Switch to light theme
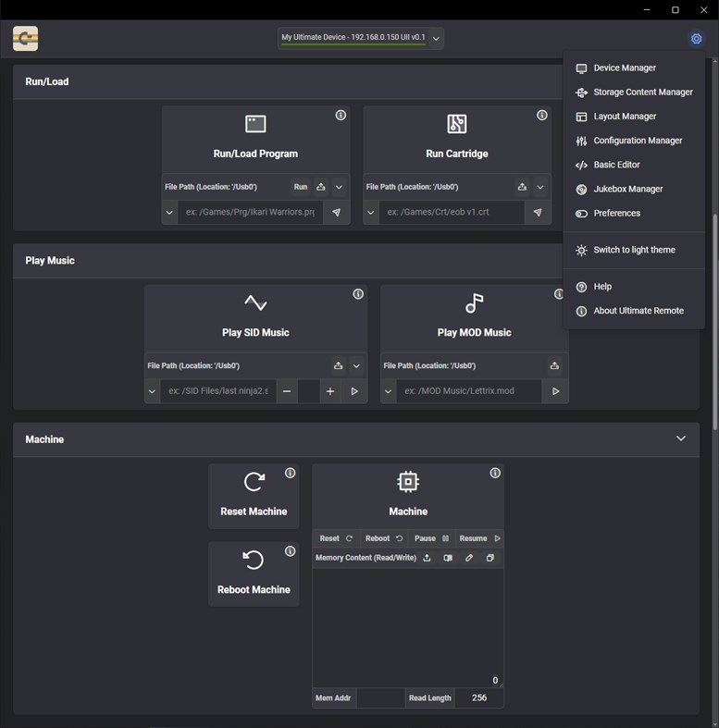 [634, 250]
